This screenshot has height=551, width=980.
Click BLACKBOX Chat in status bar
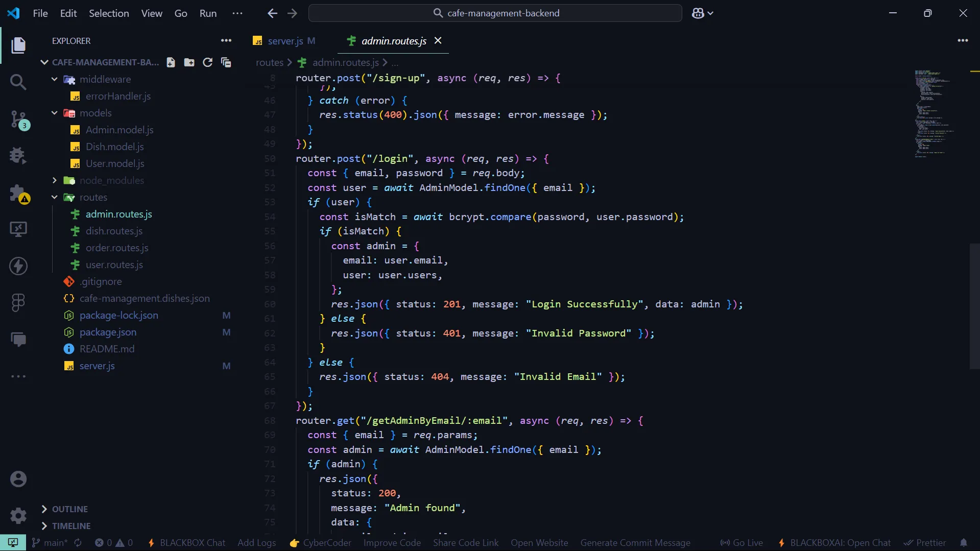click(186, 543)
